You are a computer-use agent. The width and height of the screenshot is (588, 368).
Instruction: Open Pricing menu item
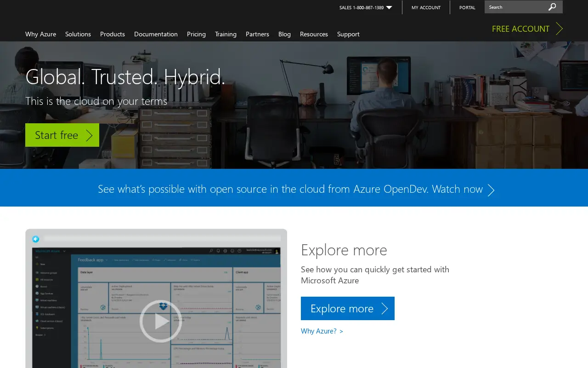(x=196, y=34)
